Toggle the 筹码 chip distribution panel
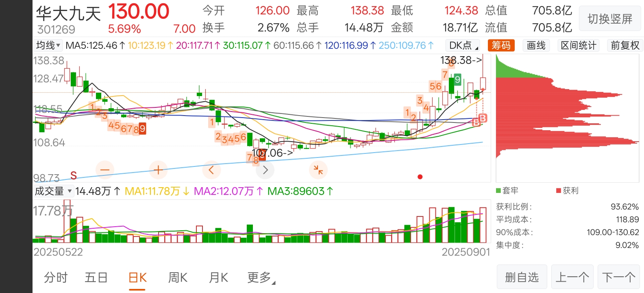The width and height of the screenshot is (644, 293). 501,45
